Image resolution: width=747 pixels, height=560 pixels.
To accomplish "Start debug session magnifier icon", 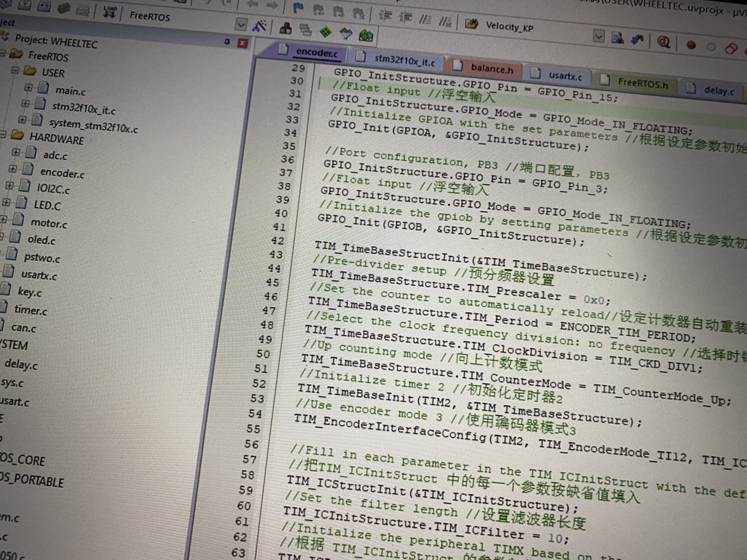I will pyautogui.click(x=663, y=42).
